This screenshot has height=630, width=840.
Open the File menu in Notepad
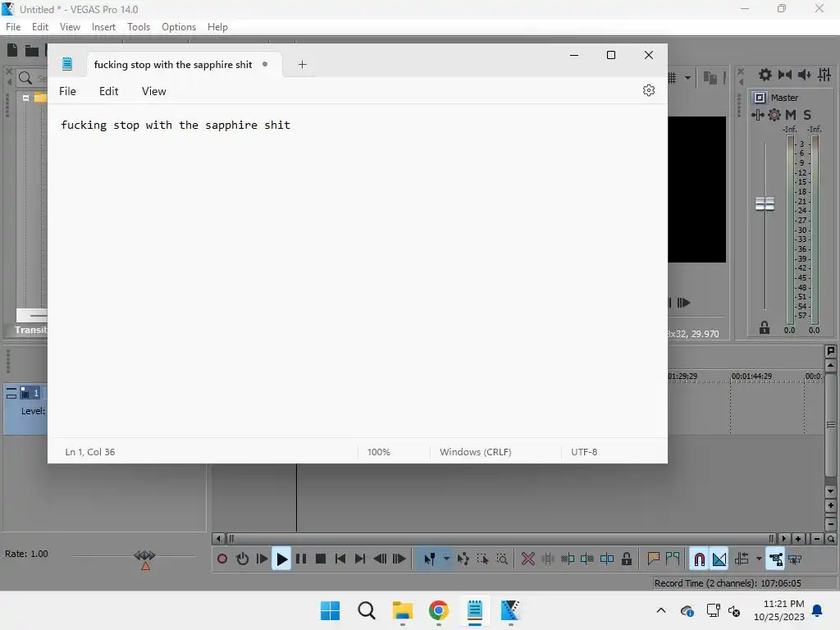click(x=67, y=91)
